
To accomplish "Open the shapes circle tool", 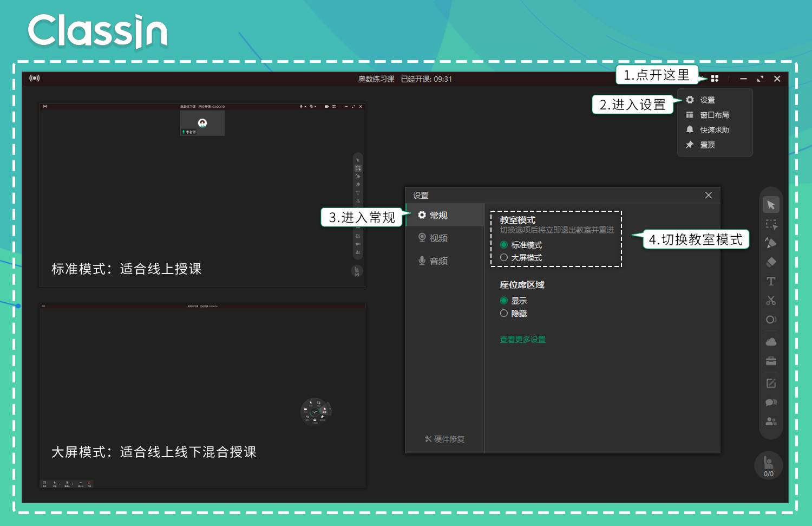I will [x=771, y=320].
